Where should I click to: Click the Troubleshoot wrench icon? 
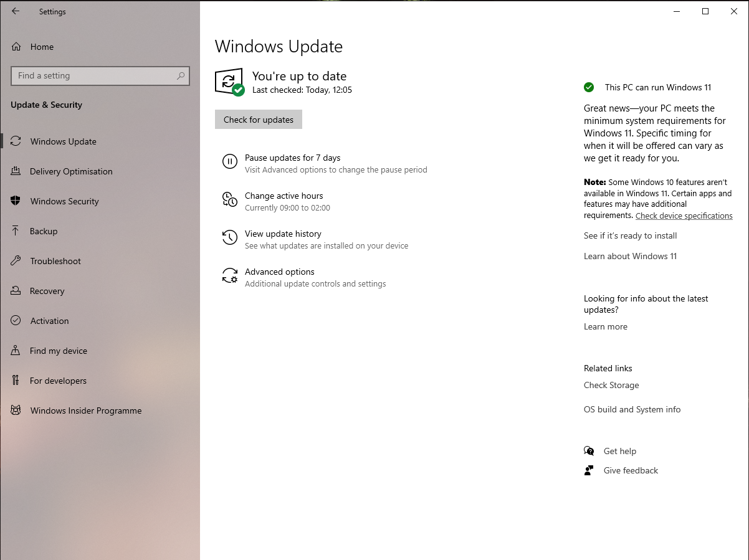pyautogui.click(x=16, y=261)
